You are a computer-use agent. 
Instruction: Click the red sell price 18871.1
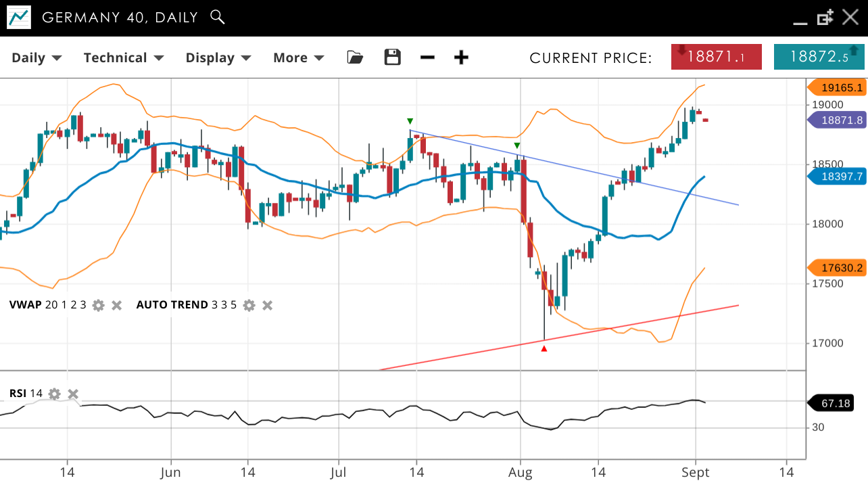point(717,57)
